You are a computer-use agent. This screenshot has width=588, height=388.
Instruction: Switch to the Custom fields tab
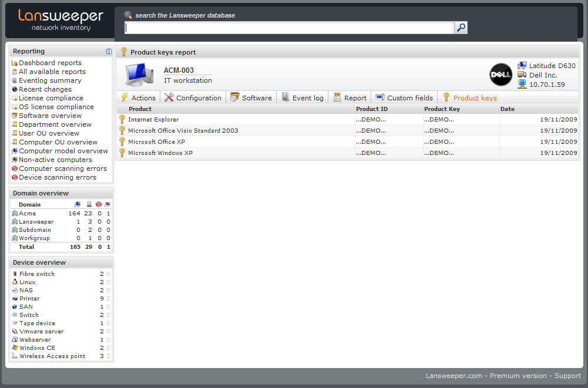coord(404,97)
